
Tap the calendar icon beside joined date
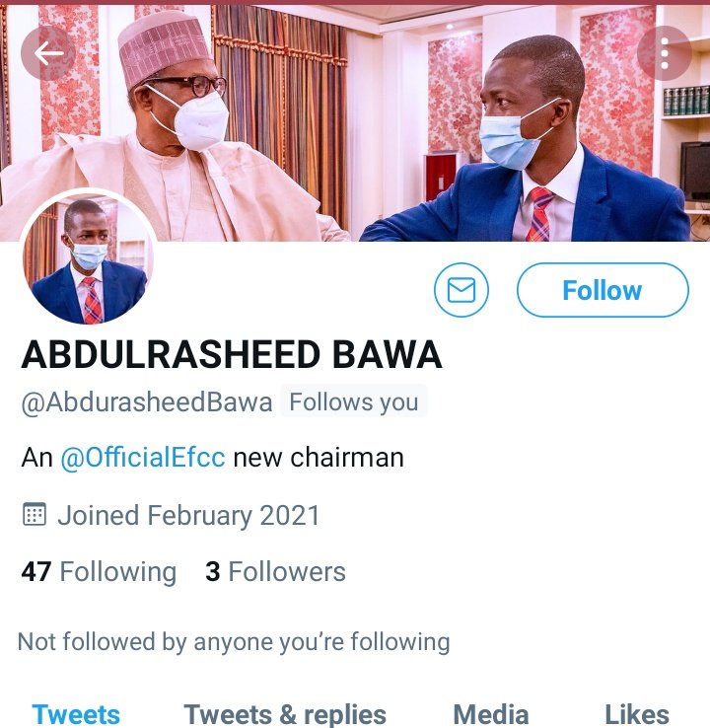[35, 515]
